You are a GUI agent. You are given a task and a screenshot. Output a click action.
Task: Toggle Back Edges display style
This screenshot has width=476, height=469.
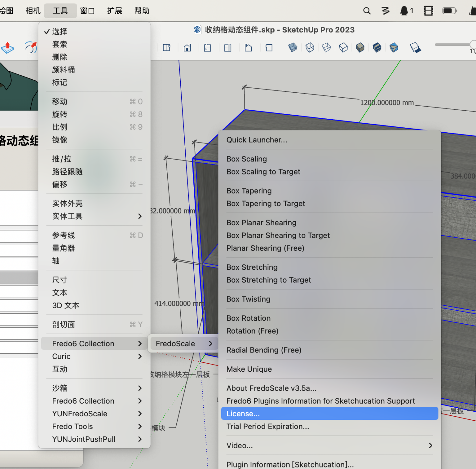310,48
